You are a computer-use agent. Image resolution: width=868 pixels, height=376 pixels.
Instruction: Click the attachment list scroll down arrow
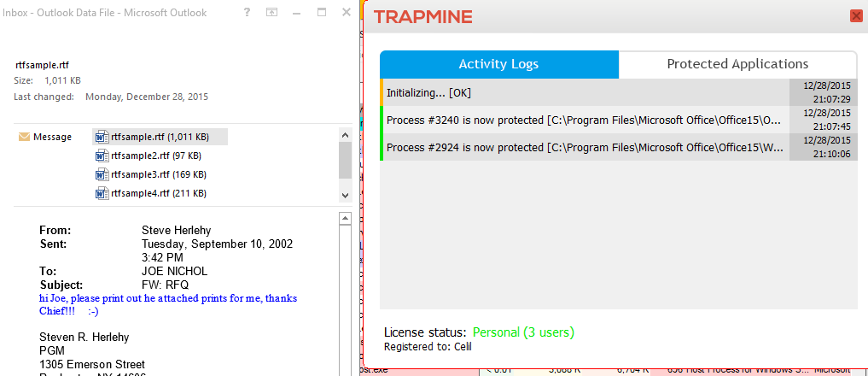click(x=345, y=195)
